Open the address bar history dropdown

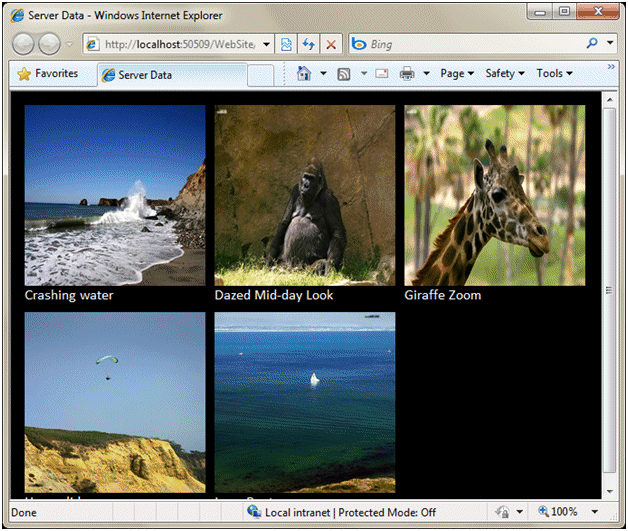pos(266,44)
